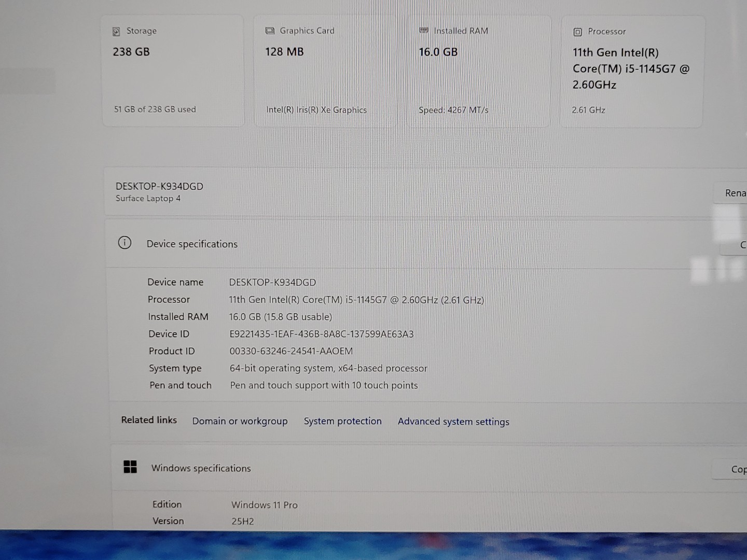
Task: Click the Graphics Card monitor icon
Action: click(270, 31)
